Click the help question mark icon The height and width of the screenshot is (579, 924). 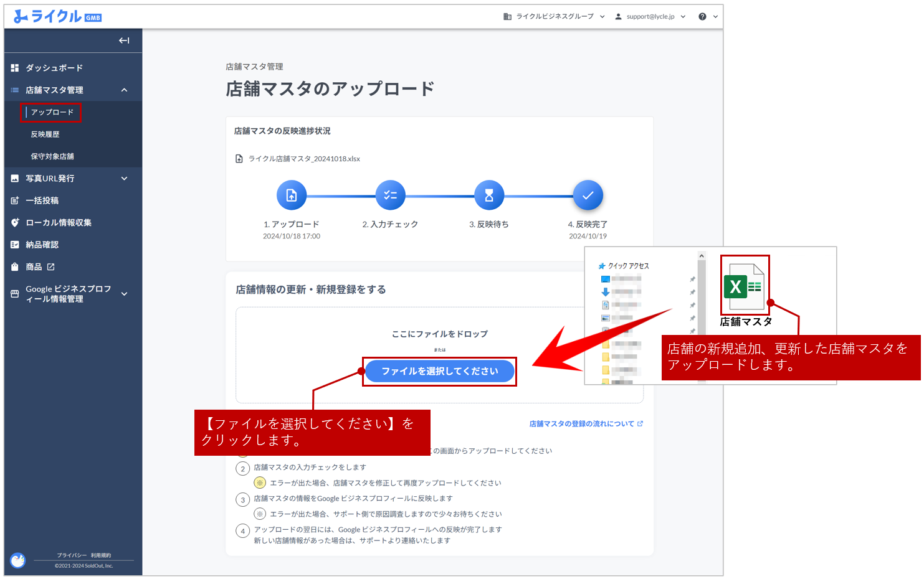[702, 17]
